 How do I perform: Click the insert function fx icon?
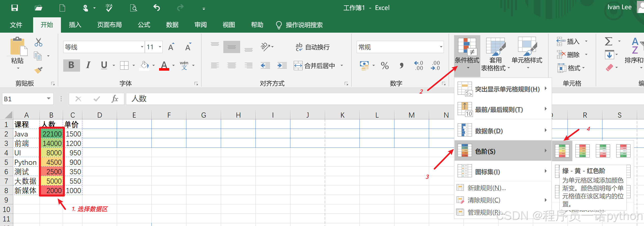[115, 99]
